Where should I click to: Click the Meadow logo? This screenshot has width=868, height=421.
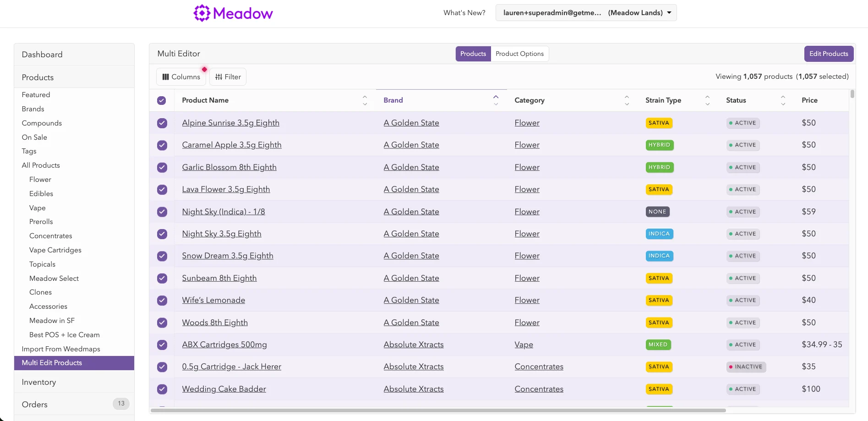[233, 13]
